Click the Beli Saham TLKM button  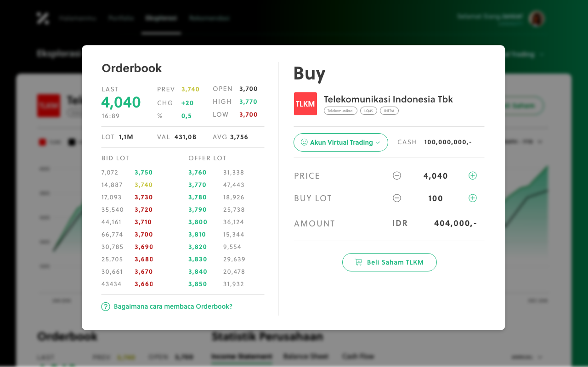(x=390, y=262)
